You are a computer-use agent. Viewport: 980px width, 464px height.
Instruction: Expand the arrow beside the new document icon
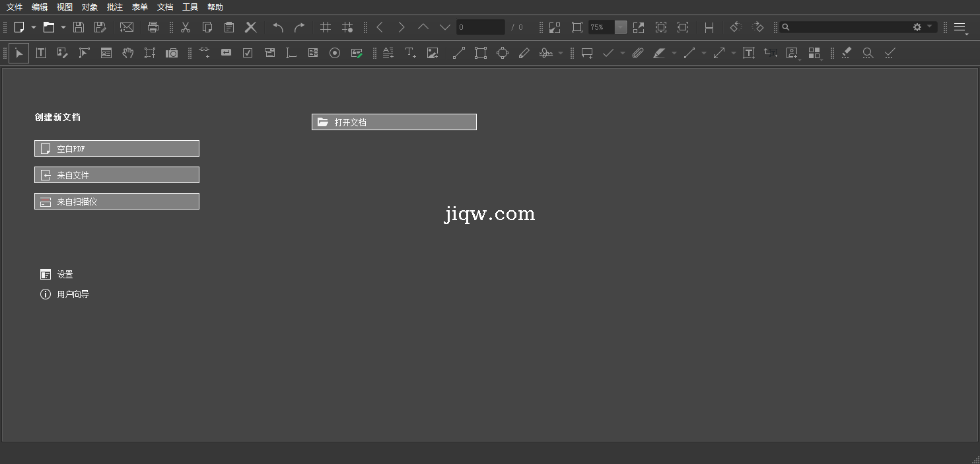[x=34, y=27]
